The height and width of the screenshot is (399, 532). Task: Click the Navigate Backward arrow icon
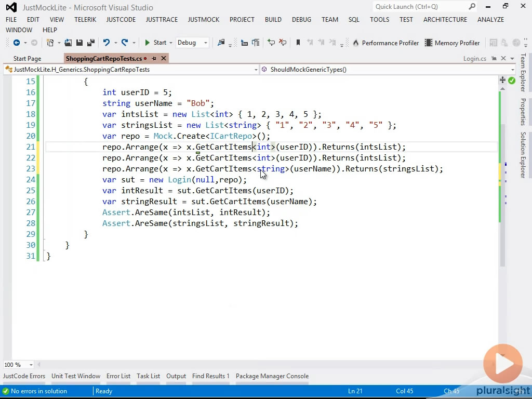pos(16,43)
